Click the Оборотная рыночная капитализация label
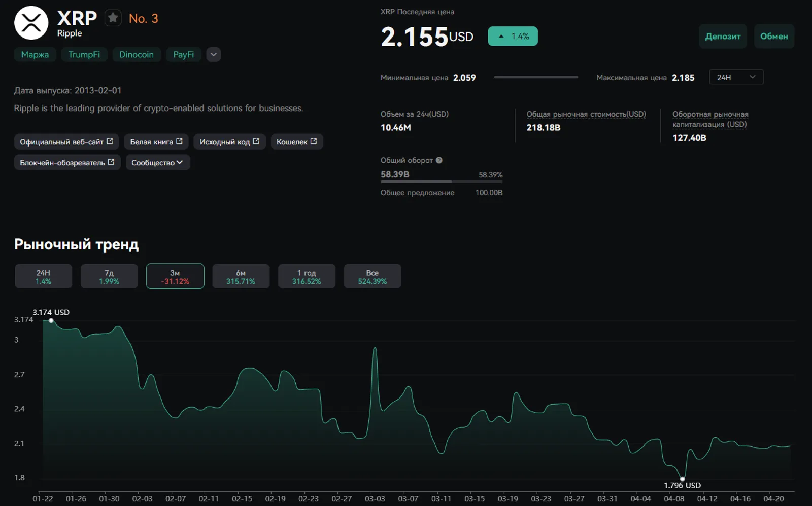This screenshot has width=812, height=506. point(710,119)
